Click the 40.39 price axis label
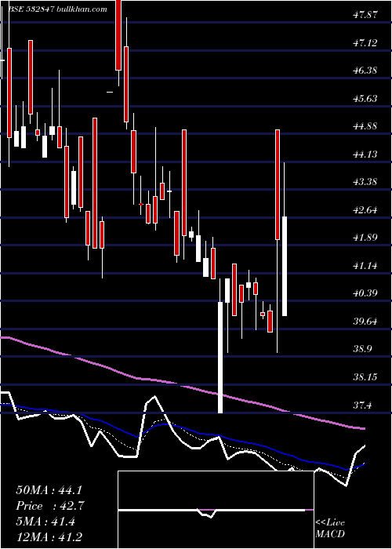 click(365, 293)
